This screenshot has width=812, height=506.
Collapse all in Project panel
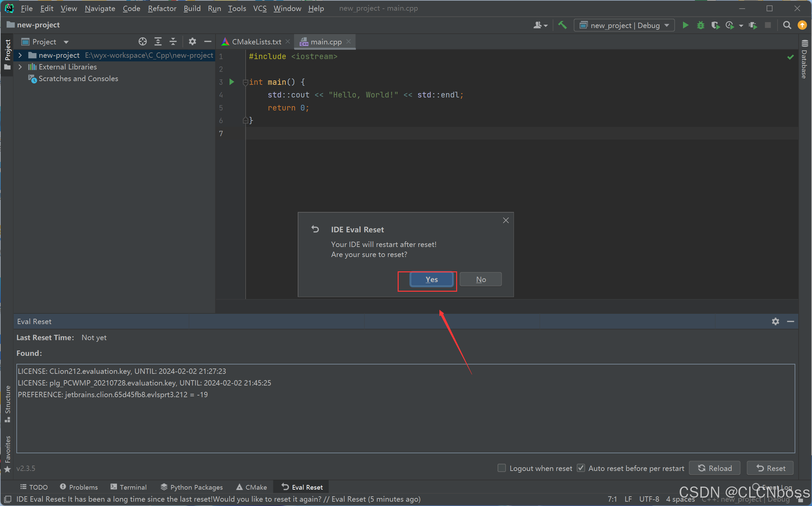coord(173,41)
